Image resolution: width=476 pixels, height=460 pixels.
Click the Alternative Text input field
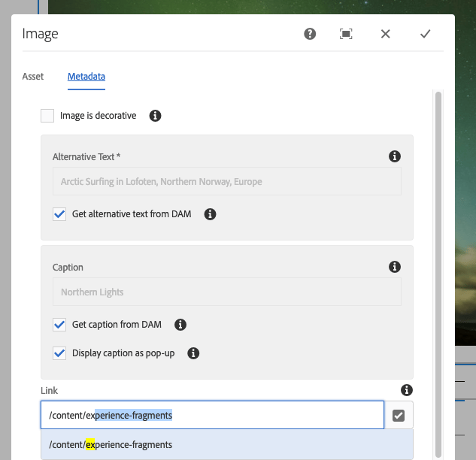click(x=227, y=181)
